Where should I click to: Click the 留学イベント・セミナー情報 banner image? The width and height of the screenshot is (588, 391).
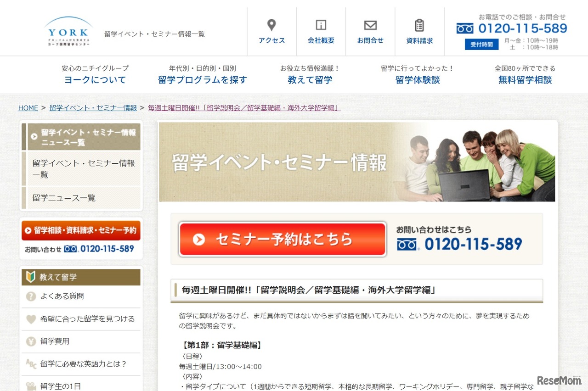[x=357, y=162]
